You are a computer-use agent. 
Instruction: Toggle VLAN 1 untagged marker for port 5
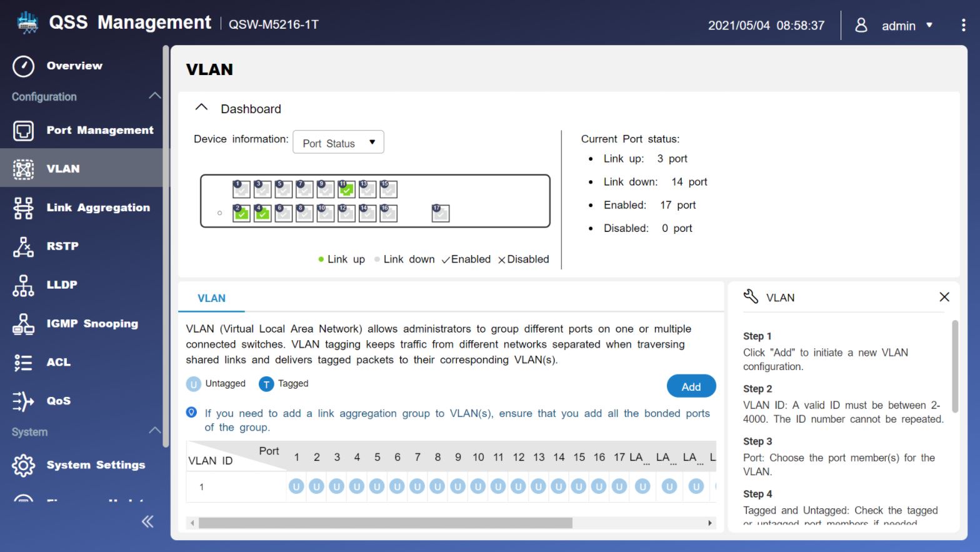pos(377,486)
